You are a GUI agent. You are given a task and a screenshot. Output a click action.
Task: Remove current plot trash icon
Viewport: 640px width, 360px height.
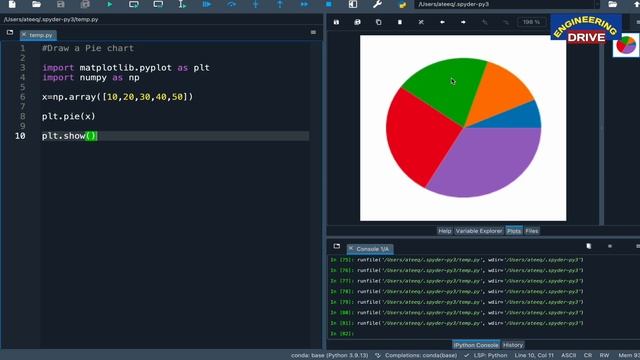pos(400,22)
